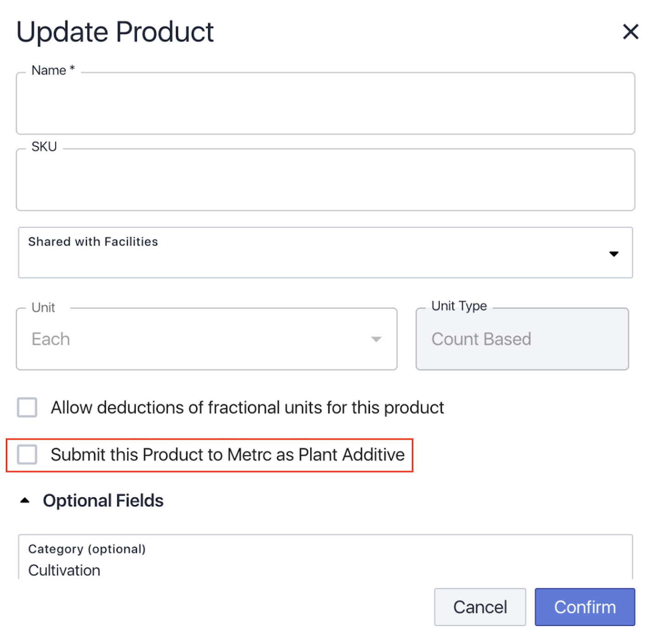Expand the Unit dropdown arrow
The height and width of the screenshot is (644, 649).
(376, 339)
